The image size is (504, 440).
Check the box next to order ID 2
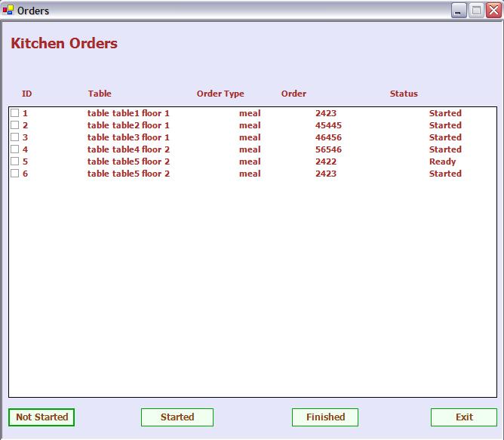tap(14, 125)
